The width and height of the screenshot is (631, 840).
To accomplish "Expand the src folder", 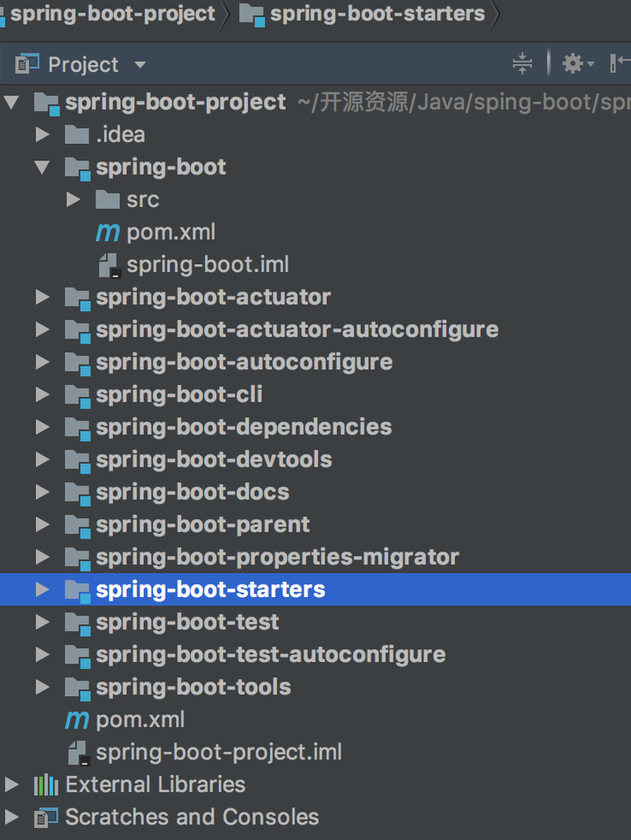I will 74,200.
